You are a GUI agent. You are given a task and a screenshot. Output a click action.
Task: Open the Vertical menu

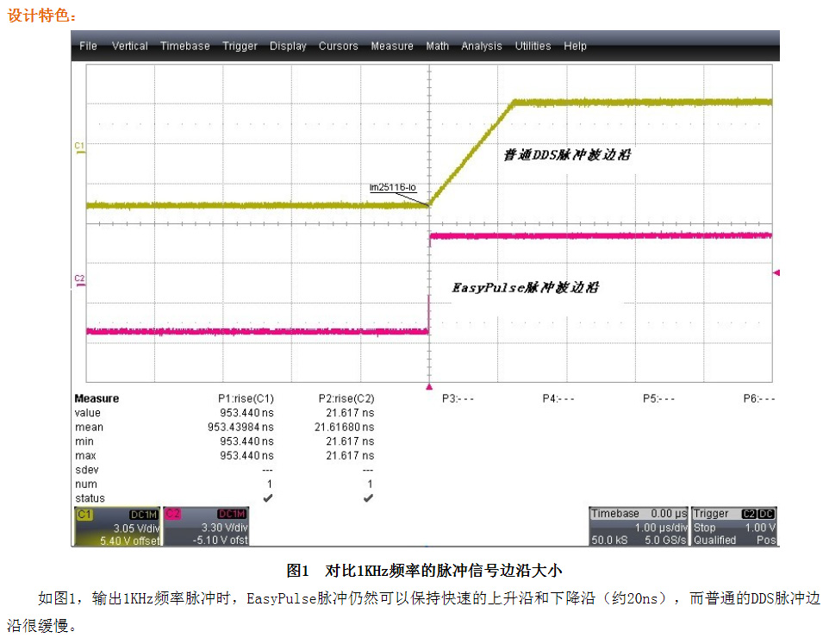point(129,47)
